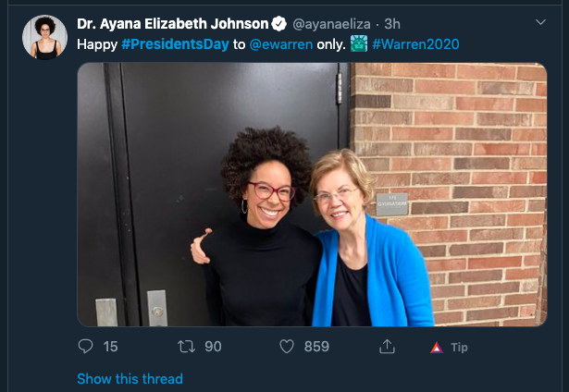569x392 pixels.
Task: Open the Dr. Ayana Elizabeth Johnson display name
Action: click(173, 24)
